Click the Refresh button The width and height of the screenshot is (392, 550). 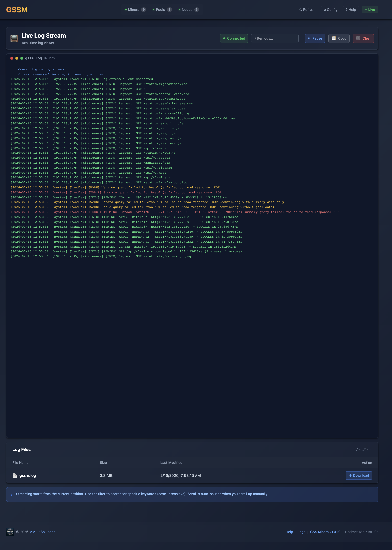(307, 10)
